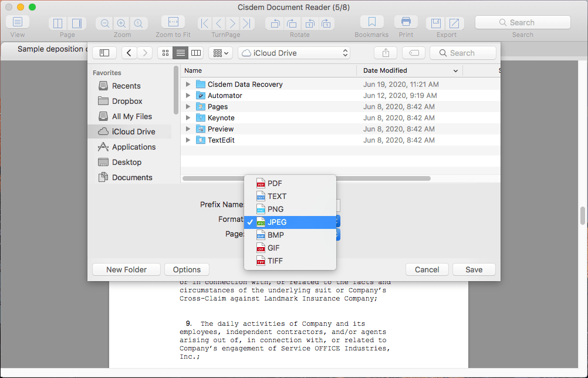This screenshot has height=378, width=588.
Task: Select Desktop in the Favorites sidebar
Action: click(x=130, y=163)
